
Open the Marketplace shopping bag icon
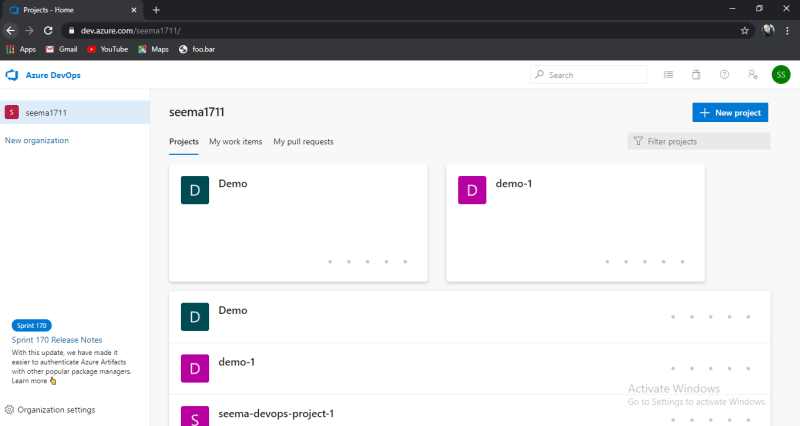tap(696, 74)
